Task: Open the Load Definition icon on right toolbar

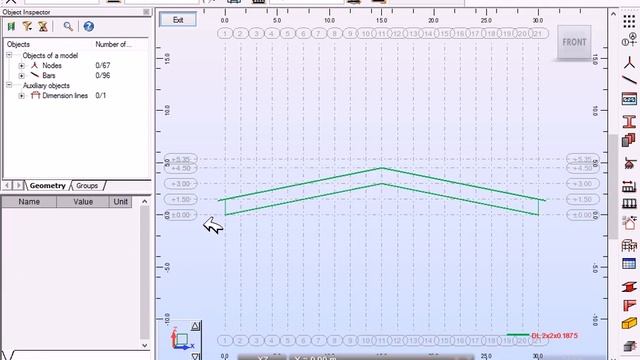Action: point(629,203)
